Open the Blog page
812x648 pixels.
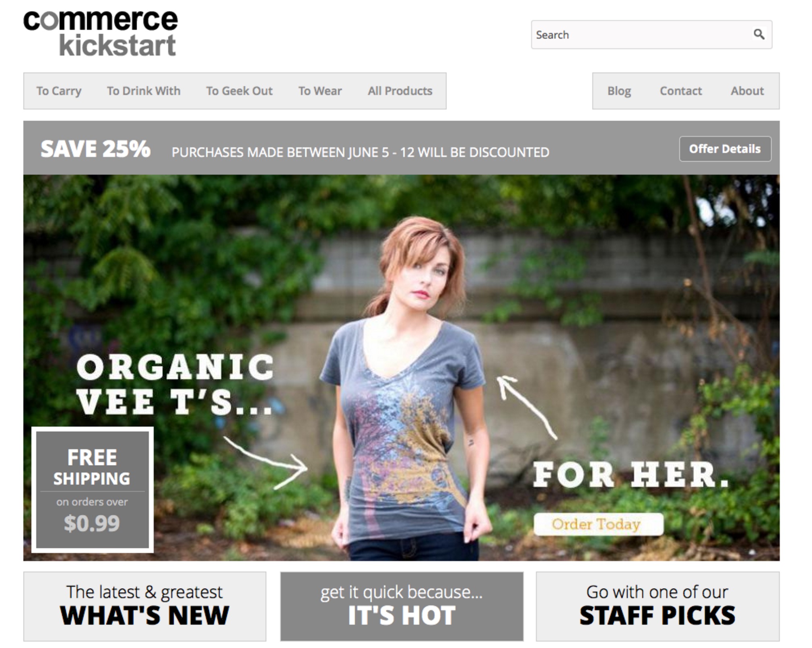(x=619, y=91)
